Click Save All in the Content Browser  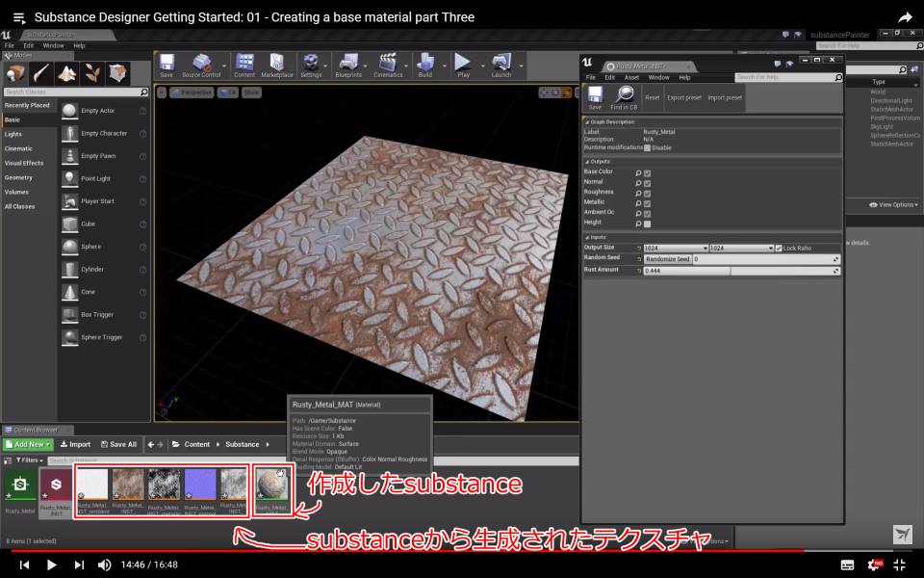[x=118, y=445]
